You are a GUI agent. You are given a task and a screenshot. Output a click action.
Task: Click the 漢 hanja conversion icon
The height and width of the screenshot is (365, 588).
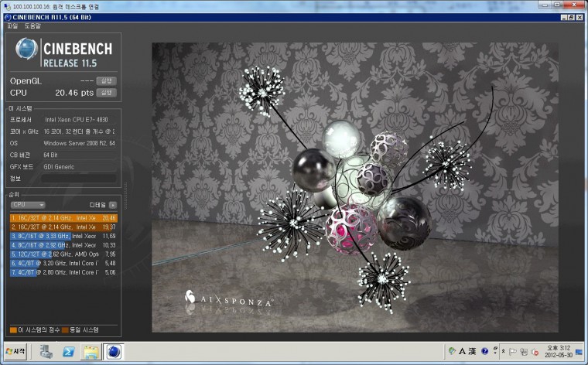coord(472,351)
